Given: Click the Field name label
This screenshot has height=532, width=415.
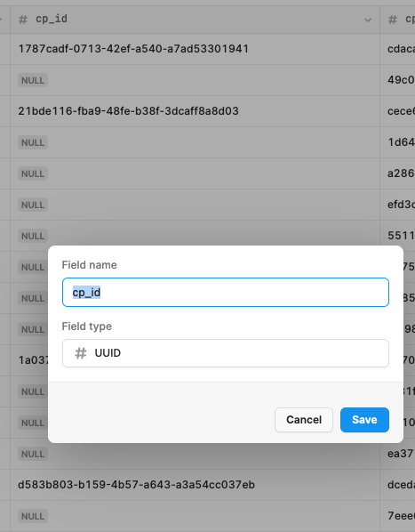Looking at the screenshot, I should (x=90, y=264).
